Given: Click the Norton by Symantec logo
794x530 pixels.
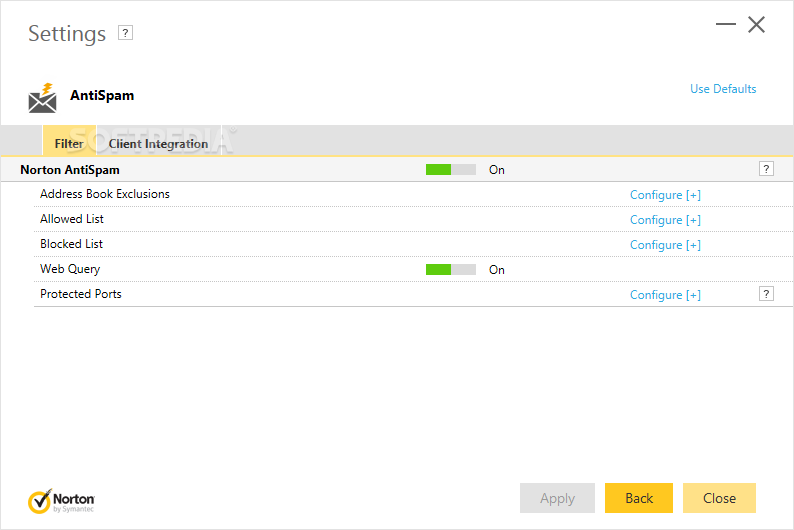Looking at the screenshot, I should (x=61, y=501).
